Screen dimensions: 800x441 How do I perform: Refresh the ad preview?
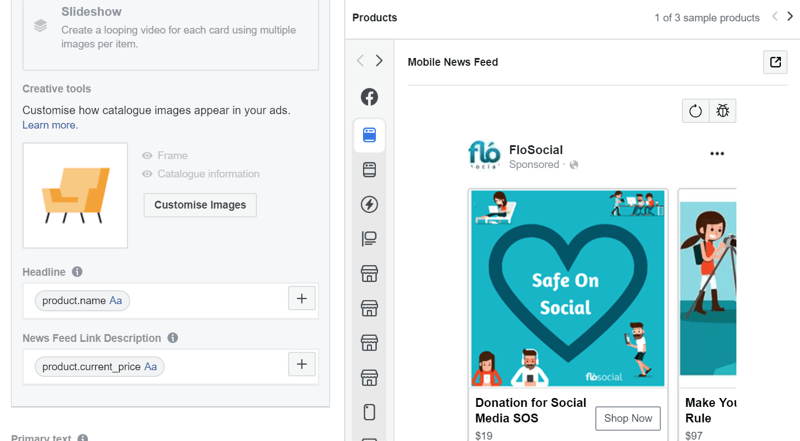tap(696, 111)
